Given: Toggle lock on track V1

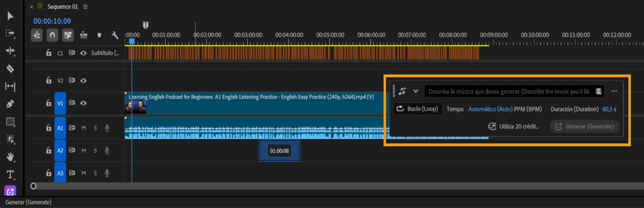Looking at the screenshot, I should point(48,103).
